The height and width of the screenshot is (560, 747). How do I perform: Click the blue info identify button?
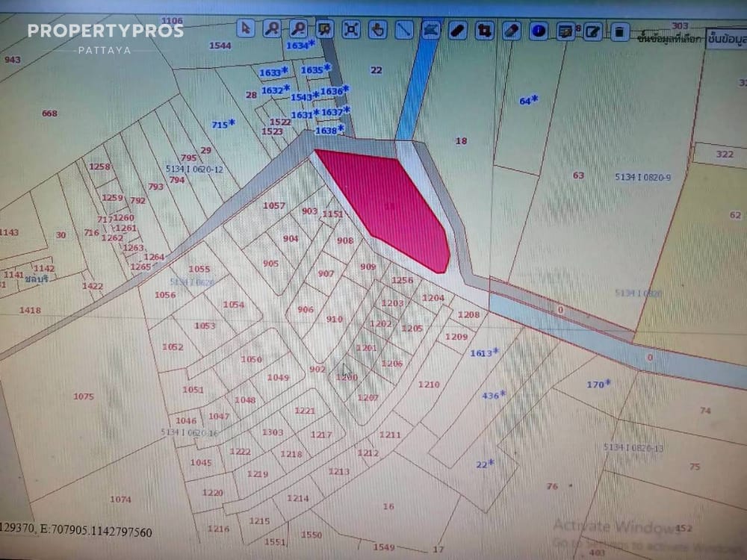point(539,31)
